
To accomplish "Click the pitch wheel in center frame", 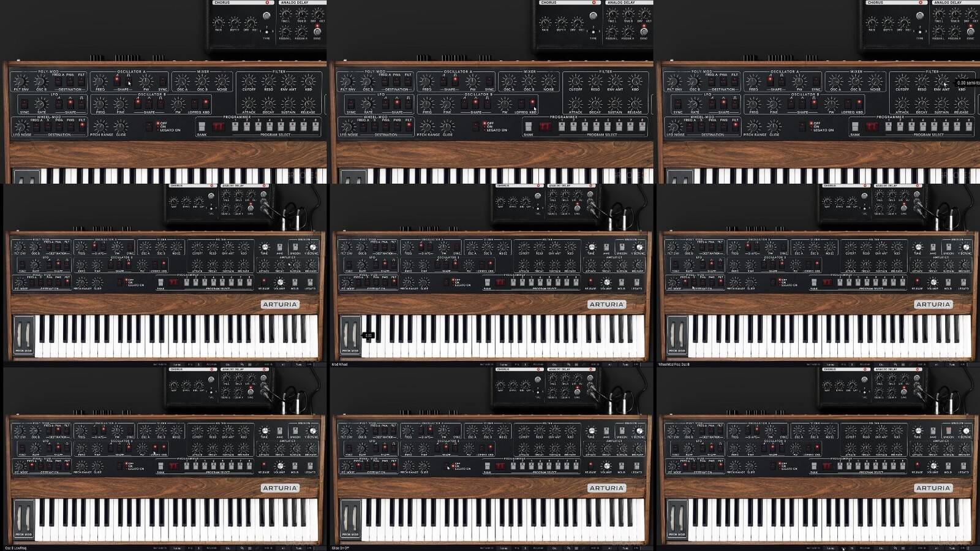I will (347, 335).
